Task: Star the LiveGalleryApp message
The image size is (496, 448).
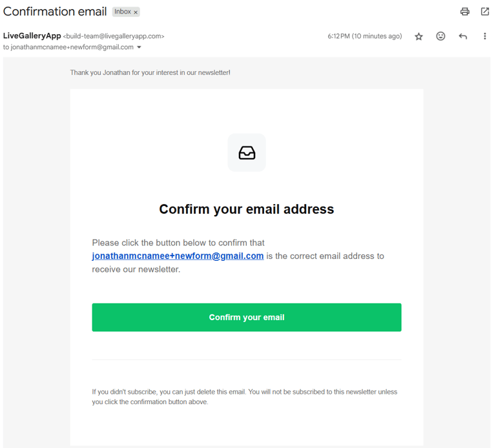Action: (x=418, y=36)
